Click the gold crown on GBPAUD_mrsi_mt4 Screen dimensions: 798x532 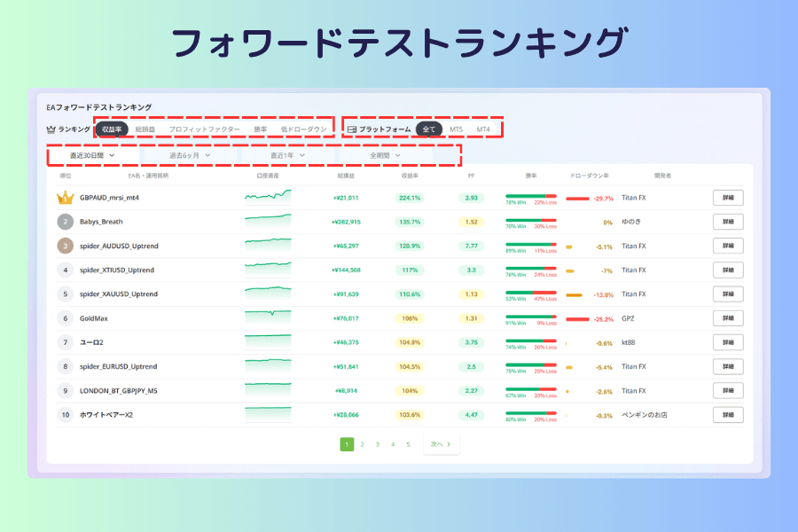65,198
